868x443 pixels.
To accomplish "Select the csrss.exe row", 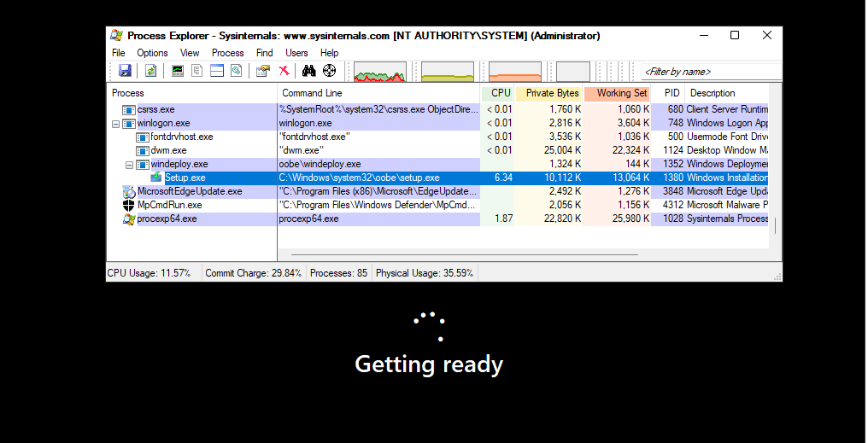I will pos(437,109).
